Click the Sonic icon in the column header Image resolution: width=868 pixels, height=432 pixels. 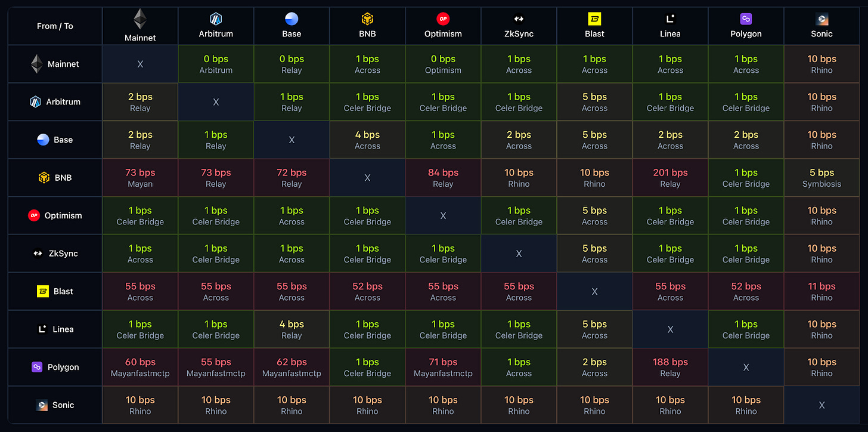(x=821, y=19)
